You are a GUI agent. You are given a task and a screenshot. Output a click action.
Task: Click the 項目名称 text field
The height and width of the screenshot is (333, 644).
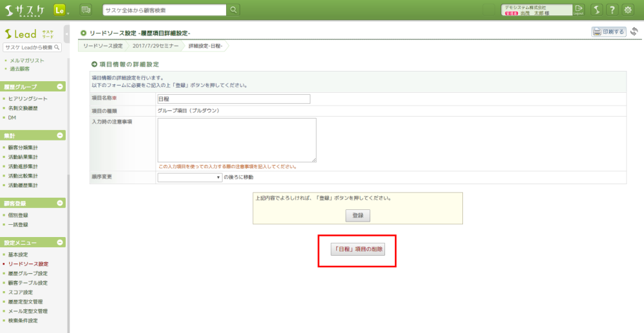[x=234, y=99]
